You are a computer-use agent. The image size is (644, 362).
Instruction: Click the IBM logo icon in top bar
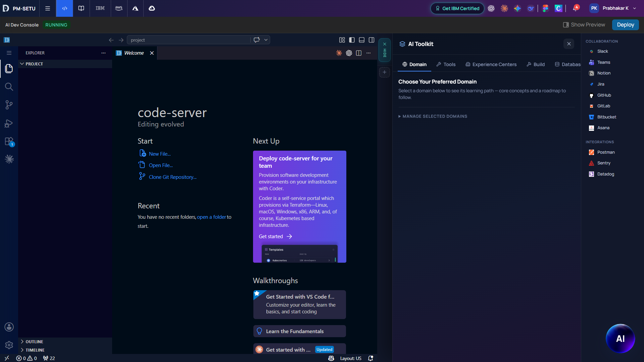point(100,8)
